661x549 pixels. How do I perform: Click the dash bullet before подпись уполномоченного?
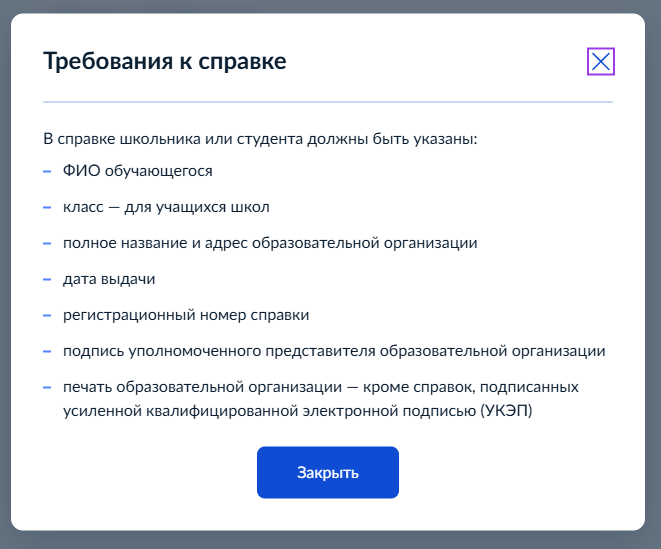[x=47, y=351]
